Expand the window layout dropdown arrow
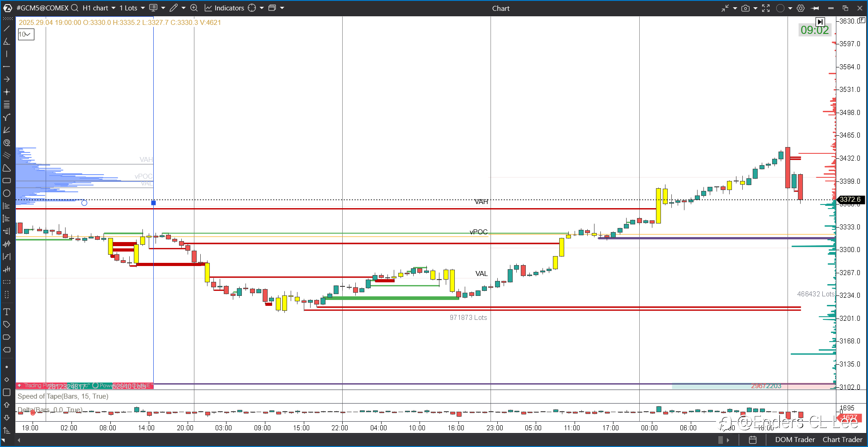This screenshot has width=868, height=447. [x=282, y=8]
